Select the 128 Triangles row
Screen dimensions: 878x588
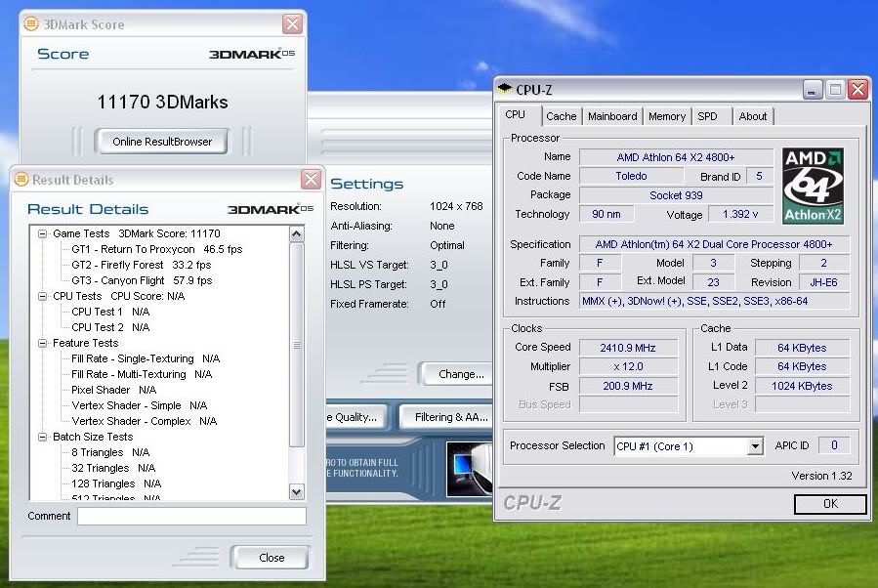point(116,484)
